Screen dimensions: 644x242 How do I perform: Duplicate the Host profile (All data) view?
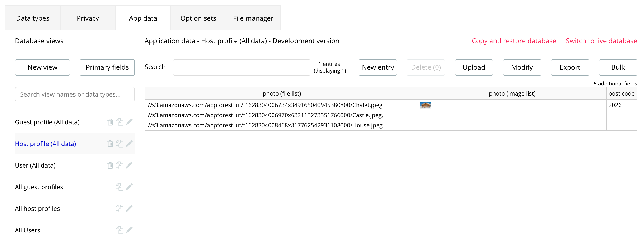120,144
